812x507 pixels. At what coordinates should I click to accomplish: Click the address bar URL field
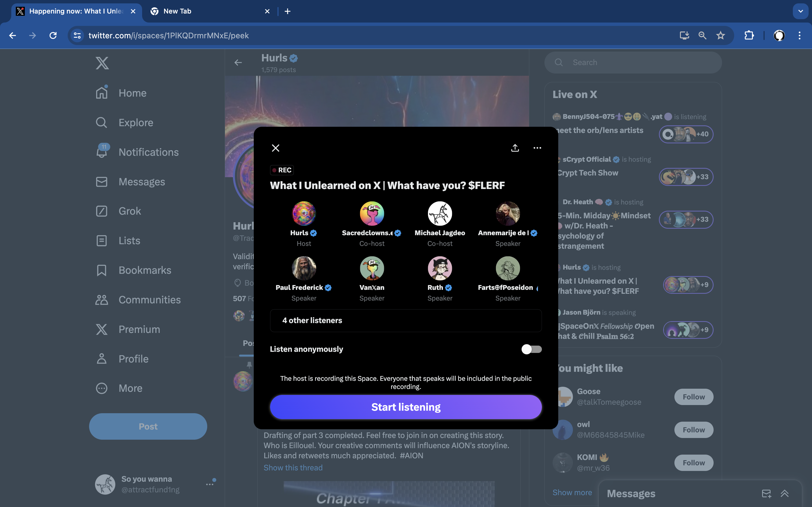(369, 35)
